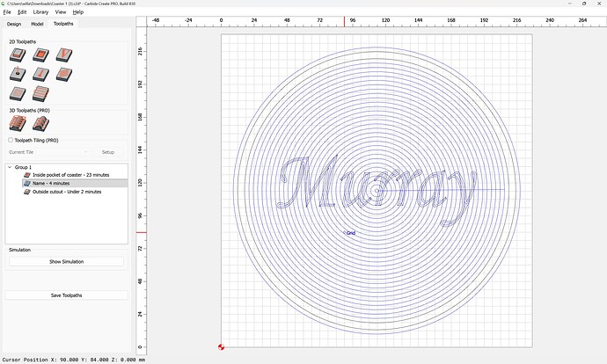The height and width of the screenshot is (364, 607).
Task: Choose the VCarve toolpath icon
Action: 63,55
